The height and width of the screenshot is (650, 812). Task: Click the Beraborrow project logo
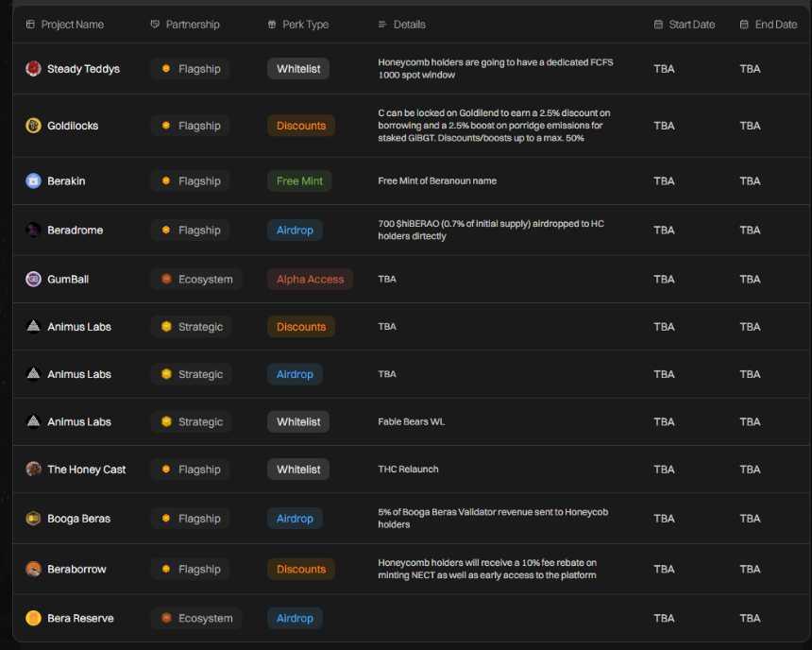(x=33, y=569)
